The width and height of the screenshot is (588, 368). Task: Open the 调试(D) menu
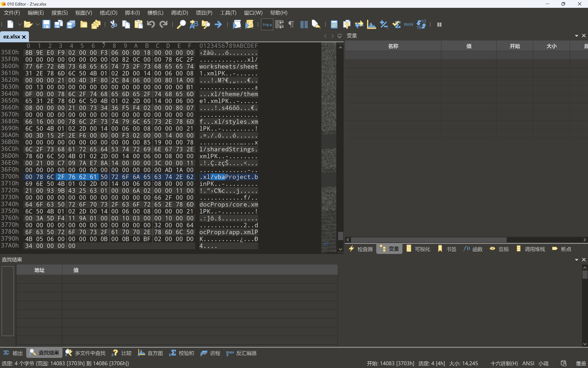tap(179, 13)
